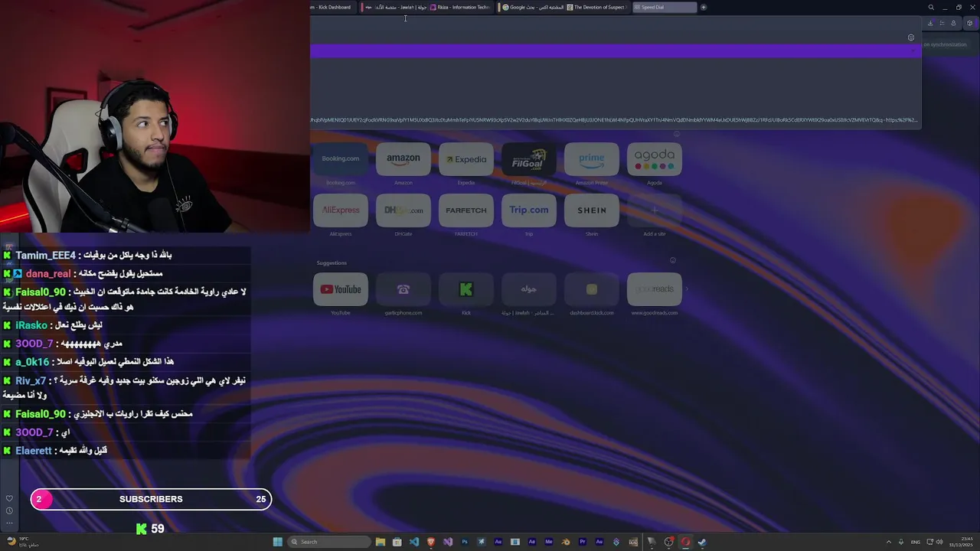Image resolution: width=980 pixels, height=551 pixels.
Task: Open the garticphone.com suggestion tile
Action: [403, 289]
